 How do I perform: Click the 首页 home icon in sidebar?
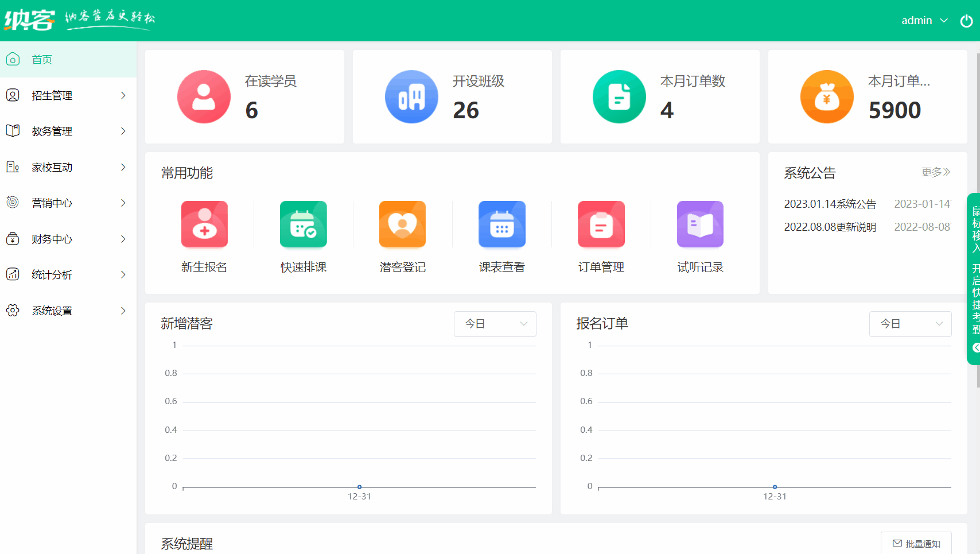click(x=13, y=59)
